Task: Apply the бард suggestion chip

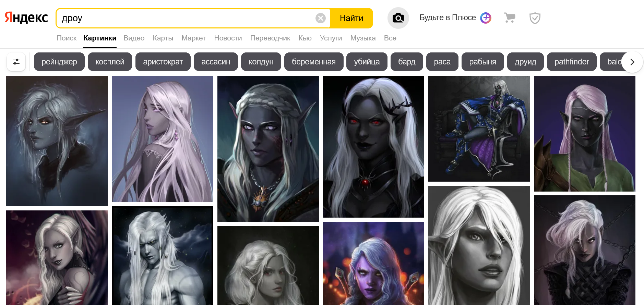Action: [407, 62]
